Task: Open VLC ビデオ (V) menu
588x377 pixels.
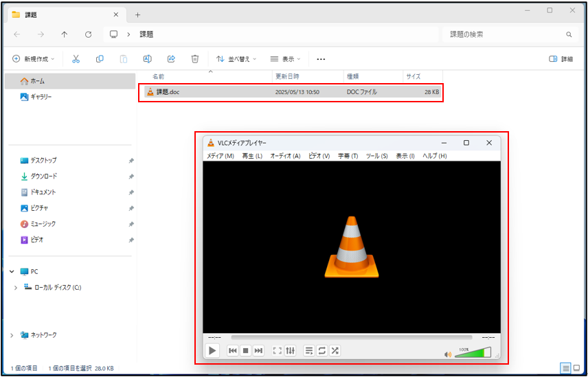Action: point(319,156)
